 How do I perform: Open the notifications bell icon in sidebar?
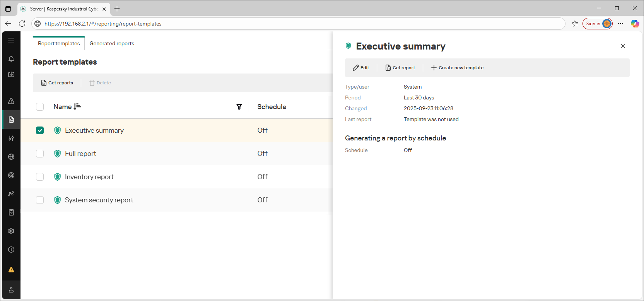point(11,59)
